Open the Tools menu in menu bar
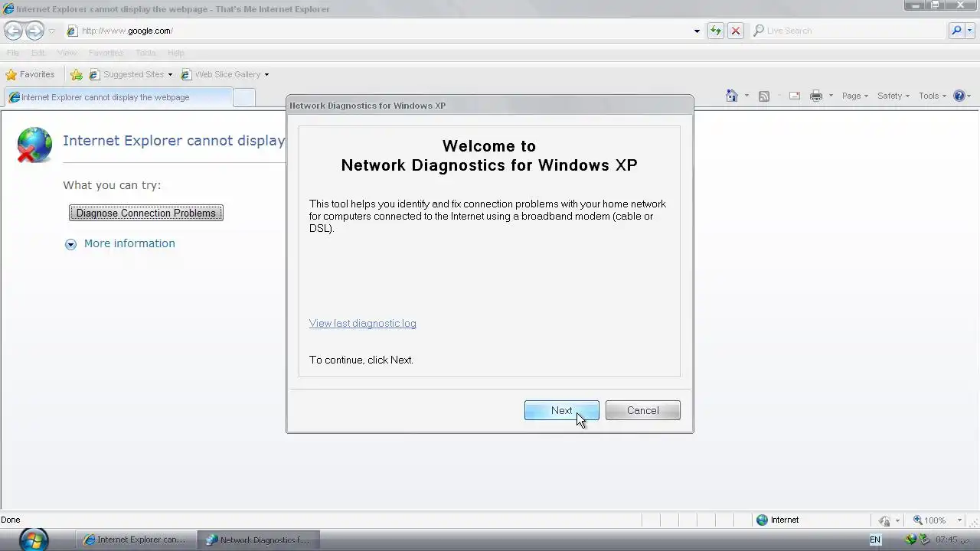The image size is (980, 551). (x=145, y=53)
